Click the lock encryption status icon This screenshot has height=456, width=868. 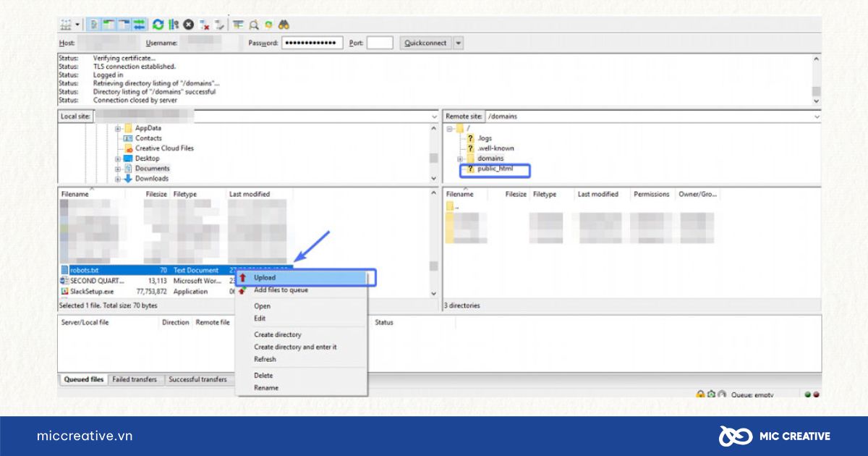[x=701, y=394]
